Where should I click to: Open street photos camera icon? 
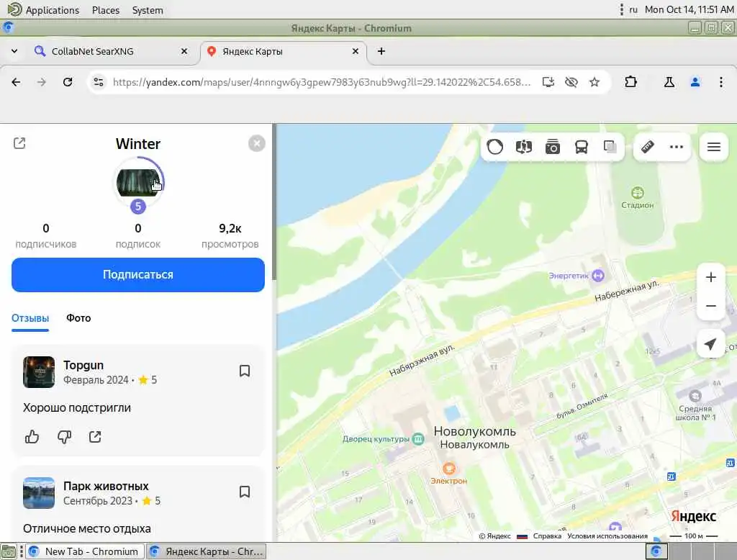click(552, 147)
